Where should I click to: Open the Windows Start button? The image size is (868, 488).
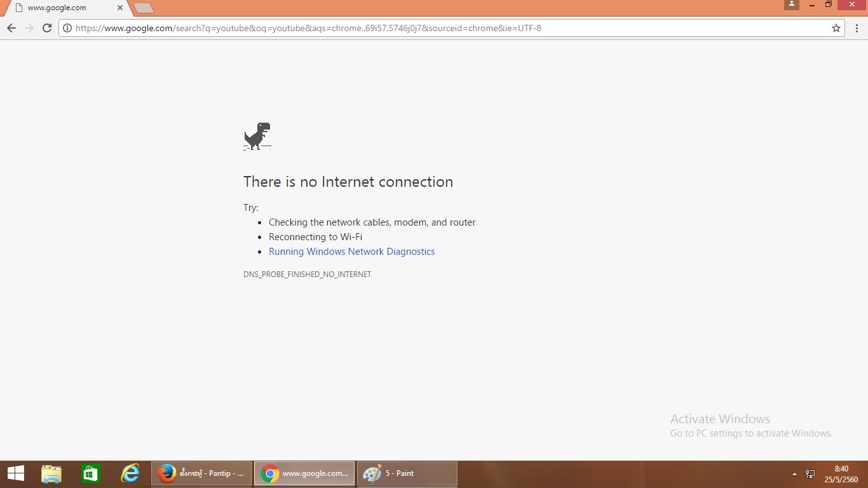coord(16,473)
